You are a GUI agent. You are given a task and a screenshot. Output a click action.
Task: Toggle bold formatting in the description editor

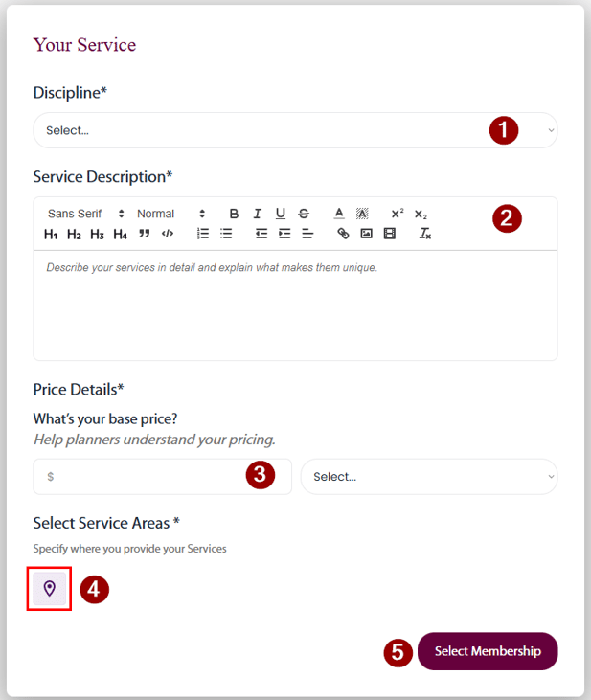[x=234, y=214]
